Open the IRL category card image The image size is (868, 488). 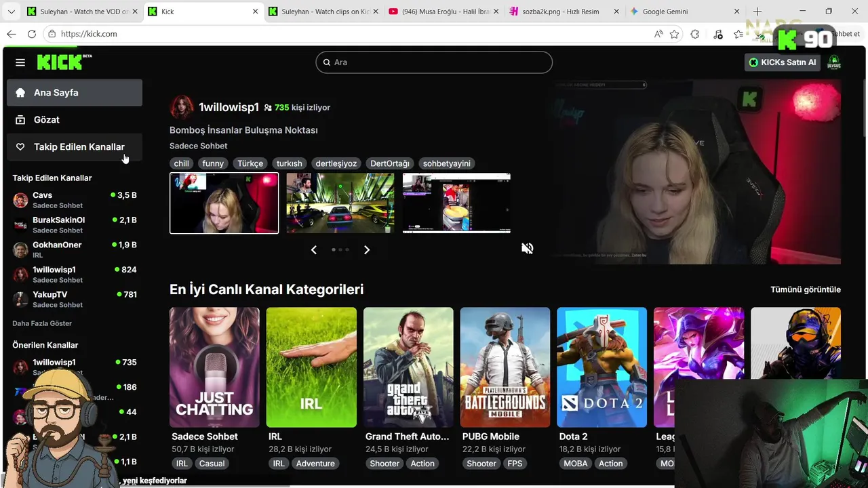click(311, 367)
